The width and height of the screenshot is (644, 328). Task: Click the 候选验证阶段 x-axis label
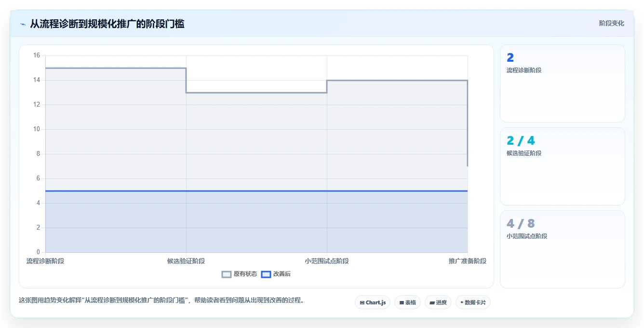[186, 261]
